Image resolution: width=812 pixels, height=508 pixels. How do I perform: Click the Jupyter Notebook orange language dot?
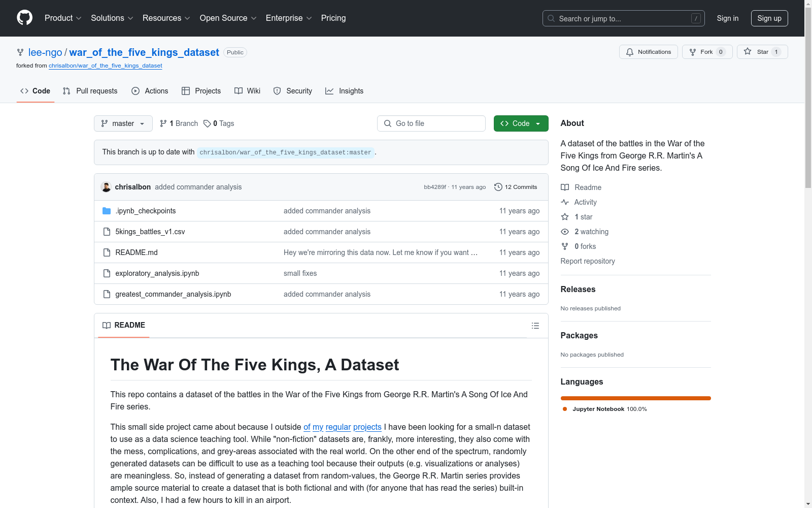point(565,409)
